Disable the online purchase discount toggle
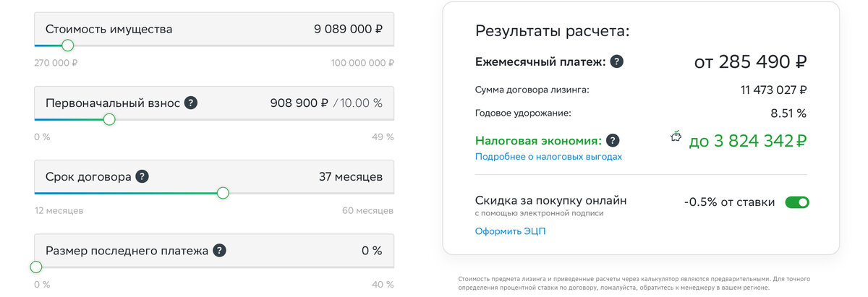Screen dimensions: 868x297 pyautogui.click(x=797, y=202)
